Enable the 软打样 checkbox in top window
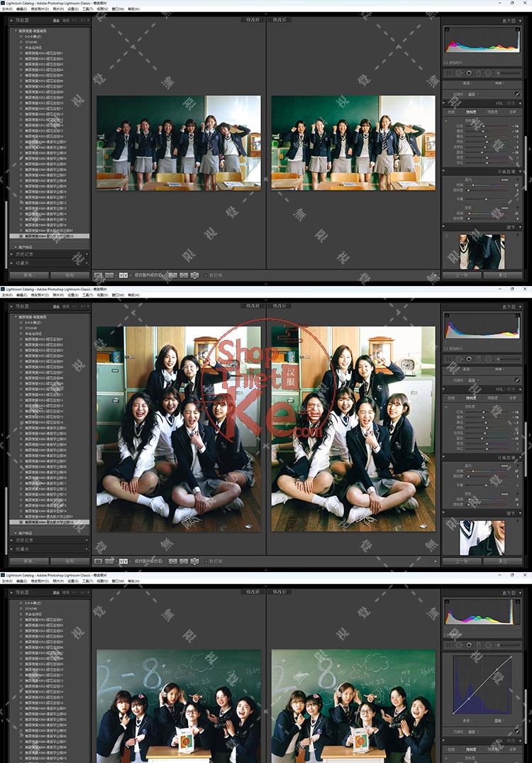 206,275
